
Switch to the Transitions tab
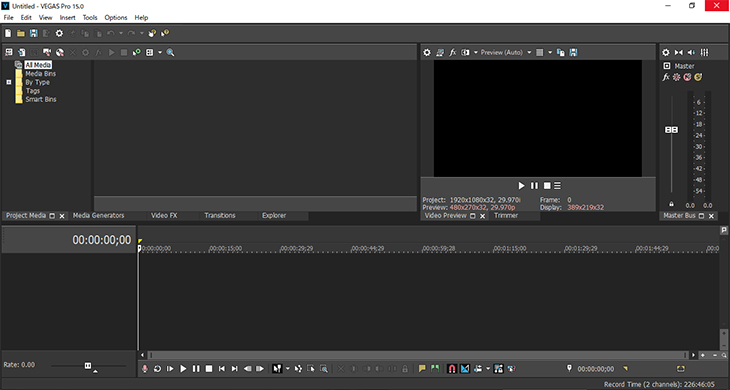(220, 215)
